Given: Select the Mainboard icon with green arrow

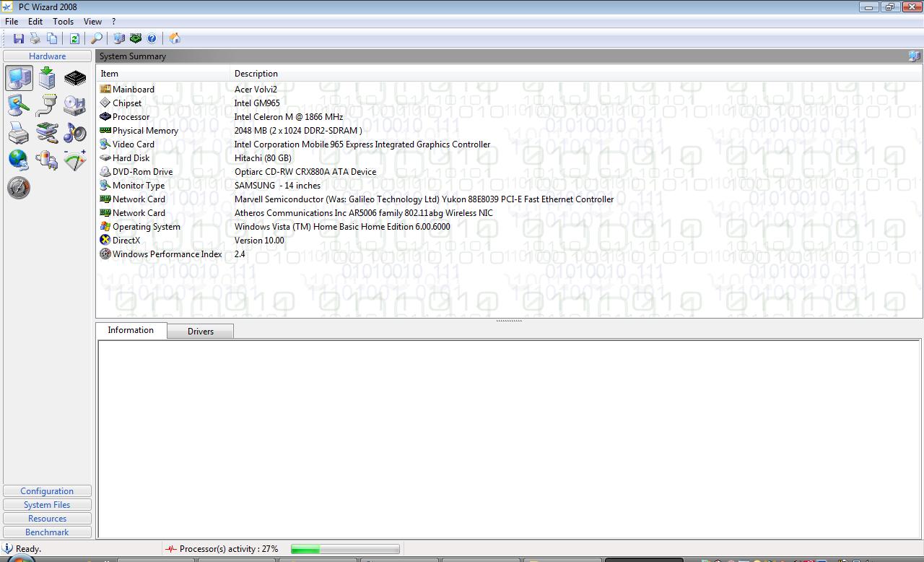Looking at the screenshot, I should [47, 78].
